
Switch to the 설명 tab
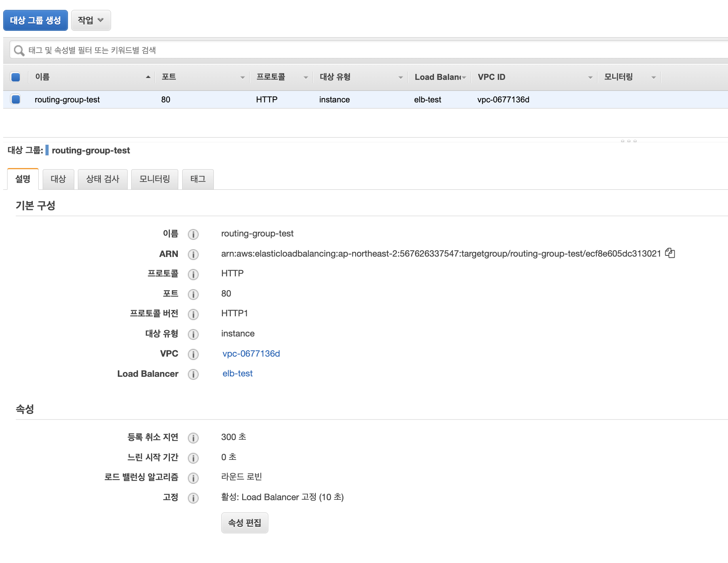pos(23,179)
